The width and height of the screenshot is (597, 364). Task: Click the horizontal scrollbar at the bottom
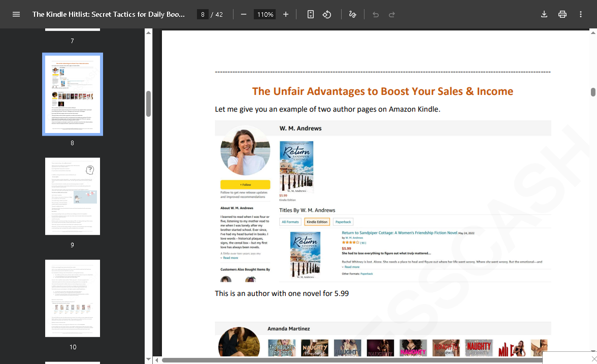tap(350, 360)
